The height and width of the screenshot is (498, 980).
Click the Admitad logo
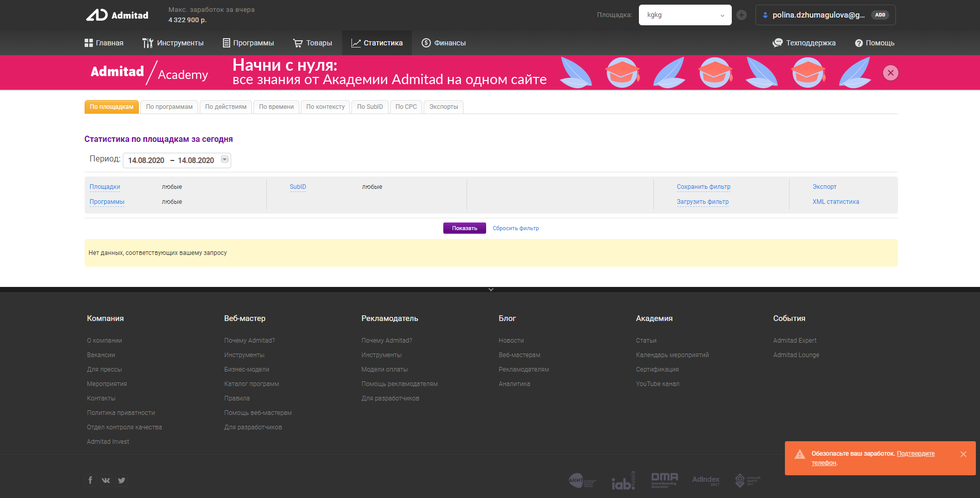coord(117,15)
